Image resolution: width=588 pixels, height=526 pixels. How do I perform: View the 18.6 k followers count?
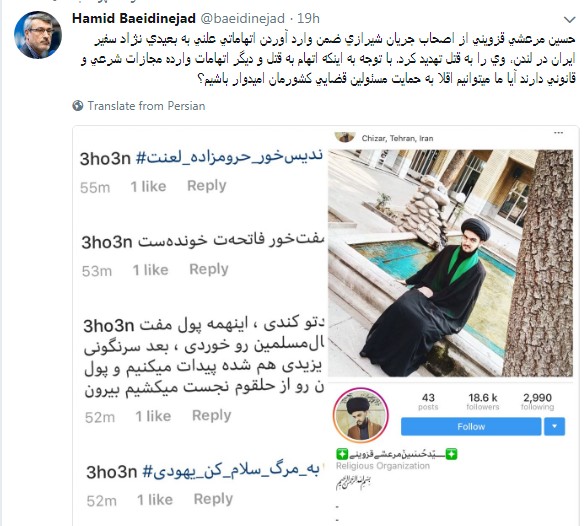[x=483, y=402]
